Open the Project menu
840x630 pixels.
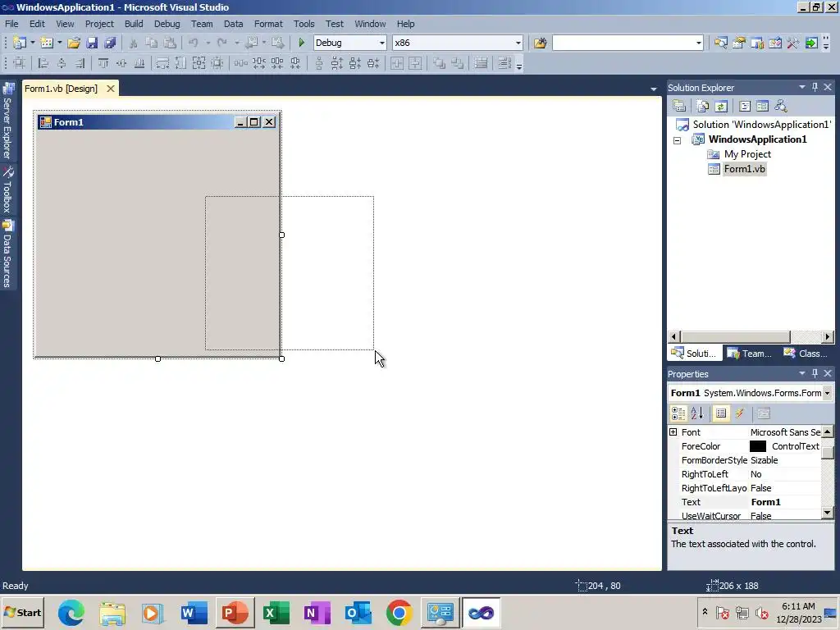pyautogui.click(x=99, y=24)
